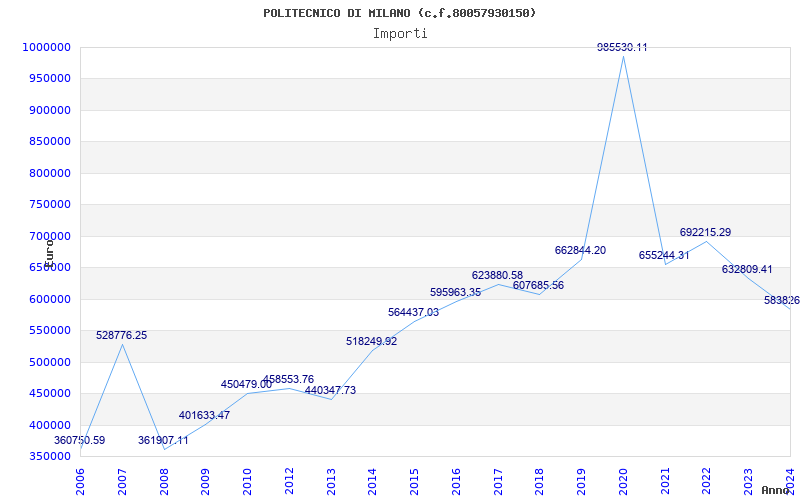
Task: Click the y-axis value 950000
Action: tap(49, 79)
